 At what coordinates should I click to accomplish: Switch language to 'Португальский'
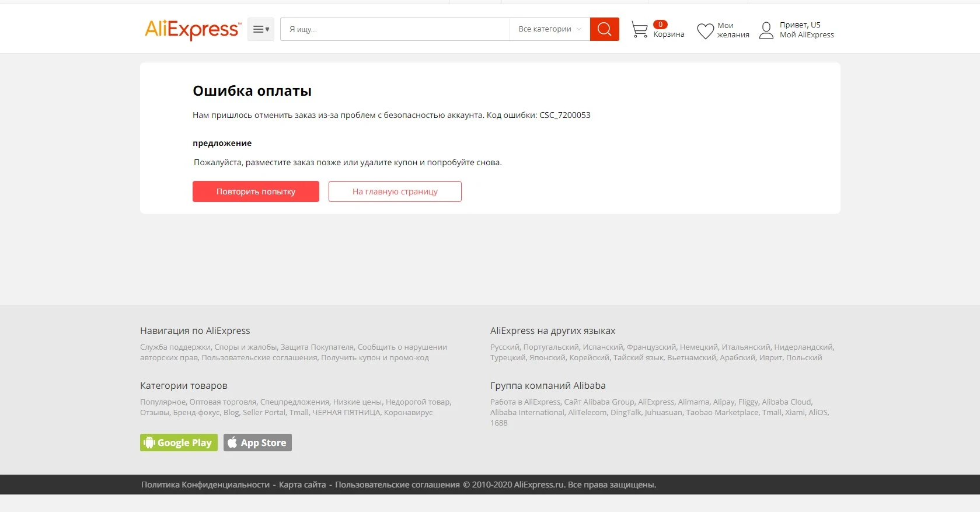551,347
